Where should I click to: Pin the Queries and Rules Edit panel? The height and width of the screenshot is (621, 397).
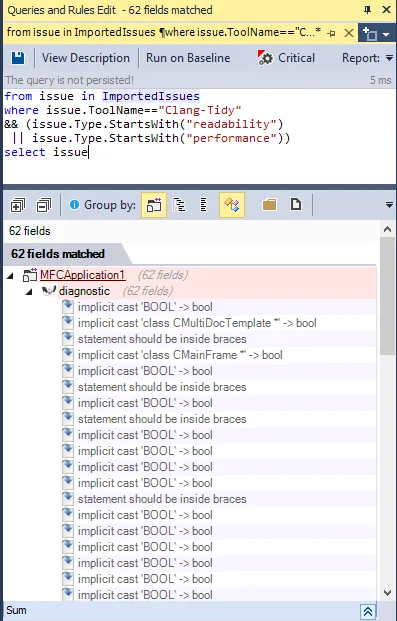(368, 10)
